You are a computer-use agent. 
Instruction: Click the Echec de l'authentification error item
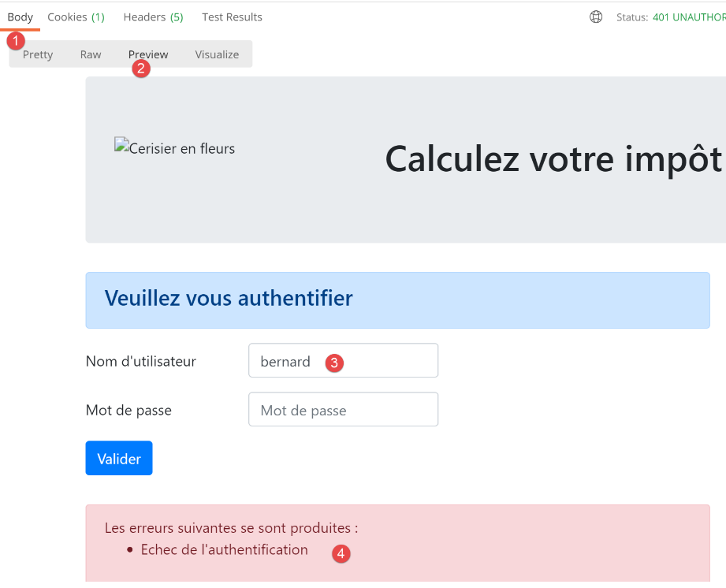224,550
